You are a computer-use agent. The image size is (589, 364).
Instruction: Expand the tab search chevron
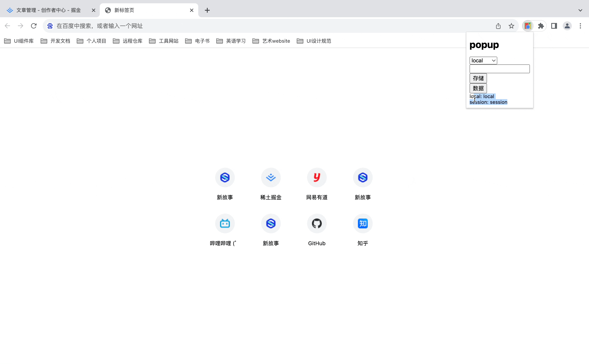click(x=580, y=10)
